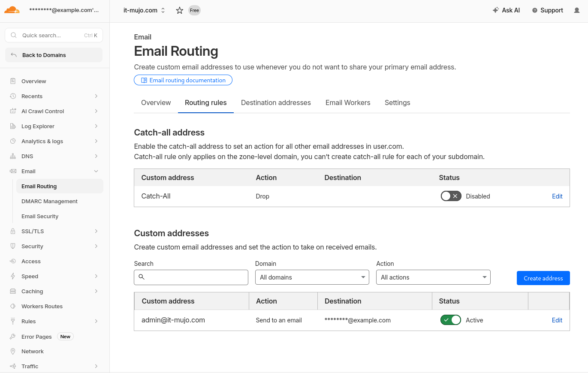Click the Recents clock icon
Viewport: 588px width, 373px height.
13,96
